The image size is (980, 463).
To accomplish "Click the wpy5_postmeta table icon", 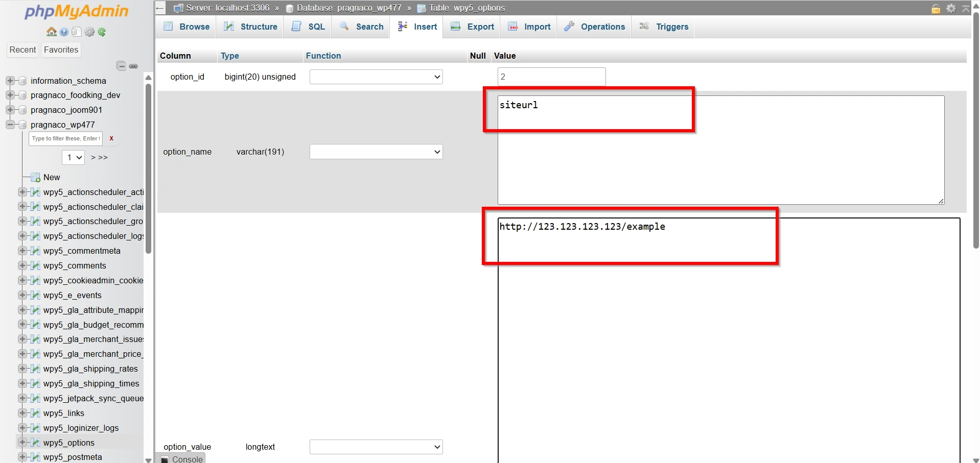I will [35, 457].
